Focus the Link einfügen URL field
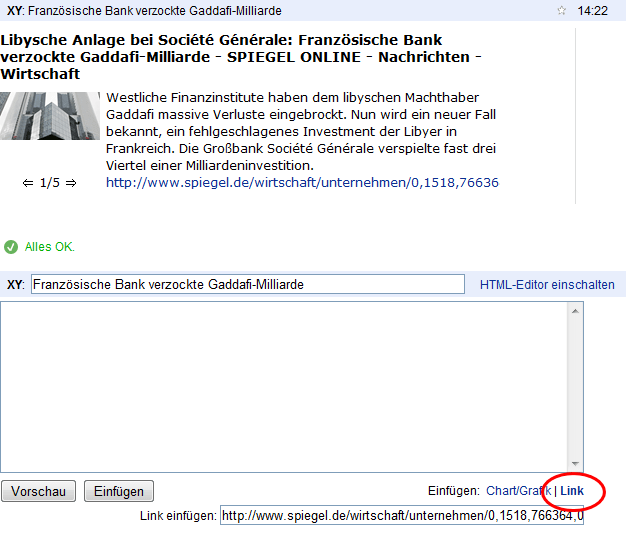 (x=402, y=515)
